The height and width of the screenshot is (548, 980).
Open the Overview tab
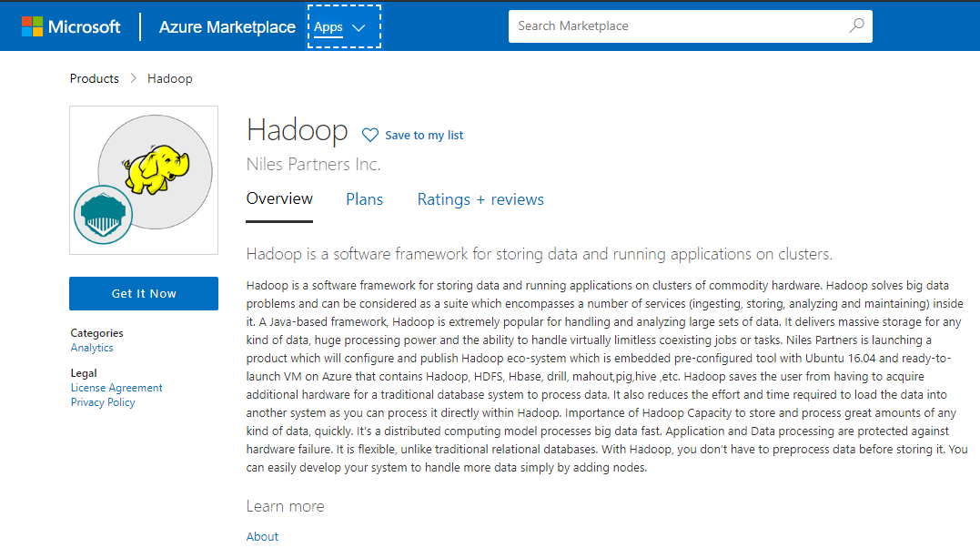click(x=279, y=198)
